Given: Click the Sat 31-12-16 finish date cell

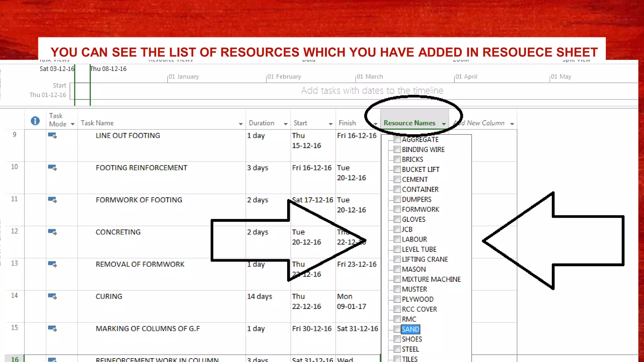Looking at the screenshot, I should [x=358, y=338].
